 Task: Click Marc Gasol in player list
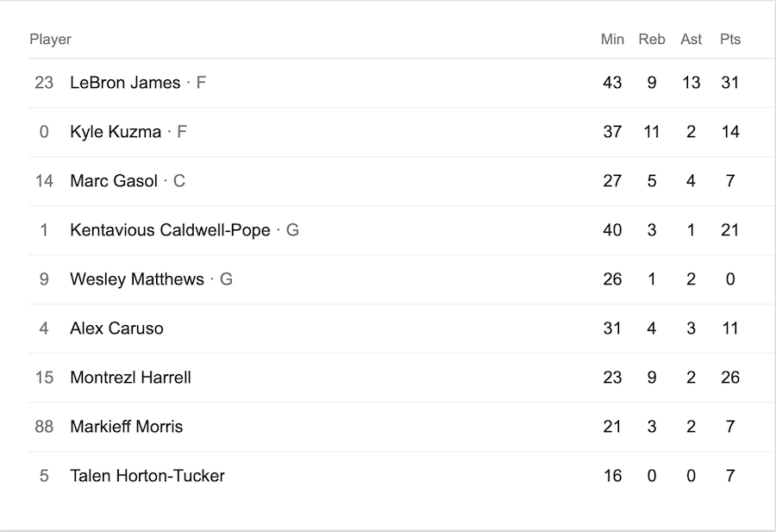pos(114,180)
